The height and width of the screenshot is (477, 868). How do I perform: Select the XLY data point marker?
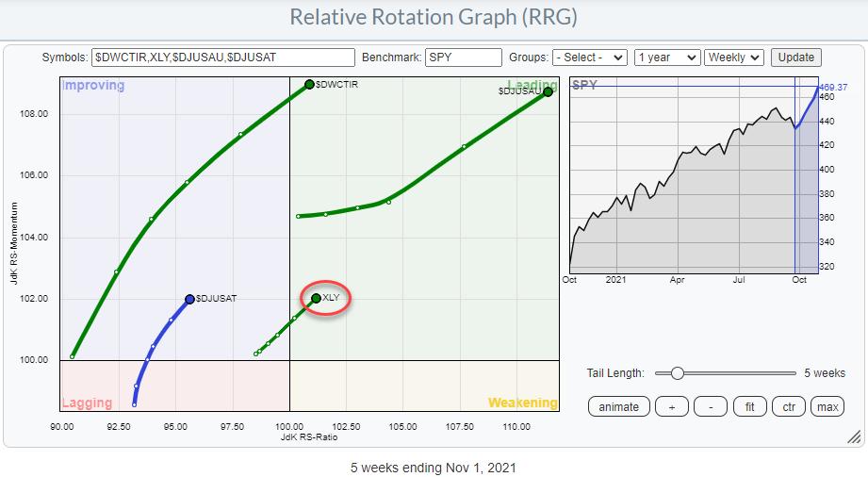click(317, 299)
